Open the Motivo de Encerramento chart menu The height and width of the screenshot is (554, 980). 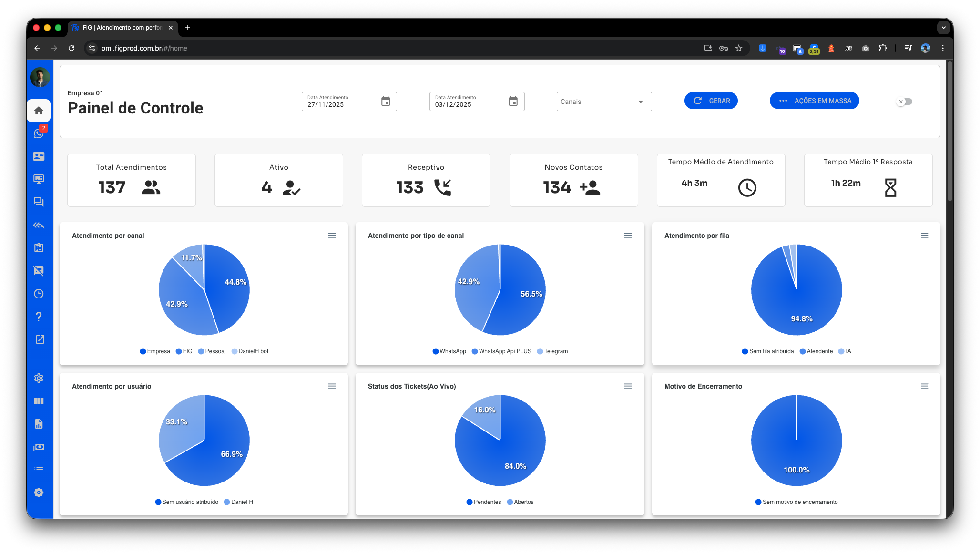[x=924, y=386]
